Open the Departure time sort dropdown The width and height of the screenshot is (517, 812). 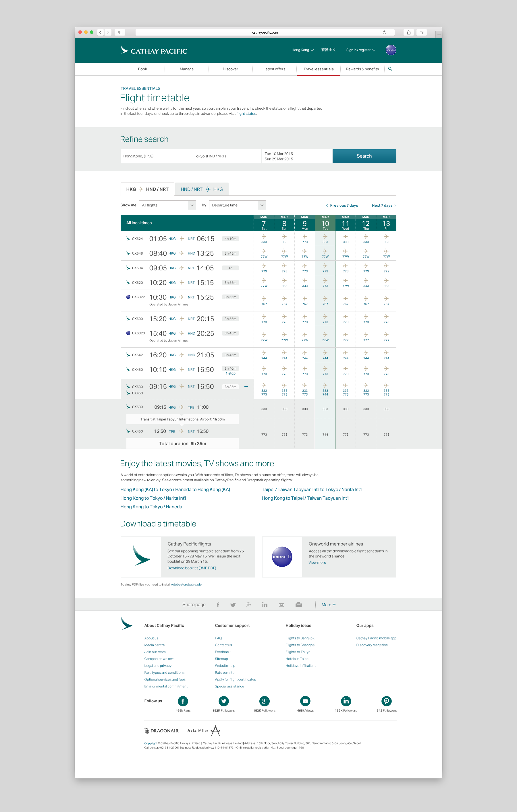tap(238, 205)
